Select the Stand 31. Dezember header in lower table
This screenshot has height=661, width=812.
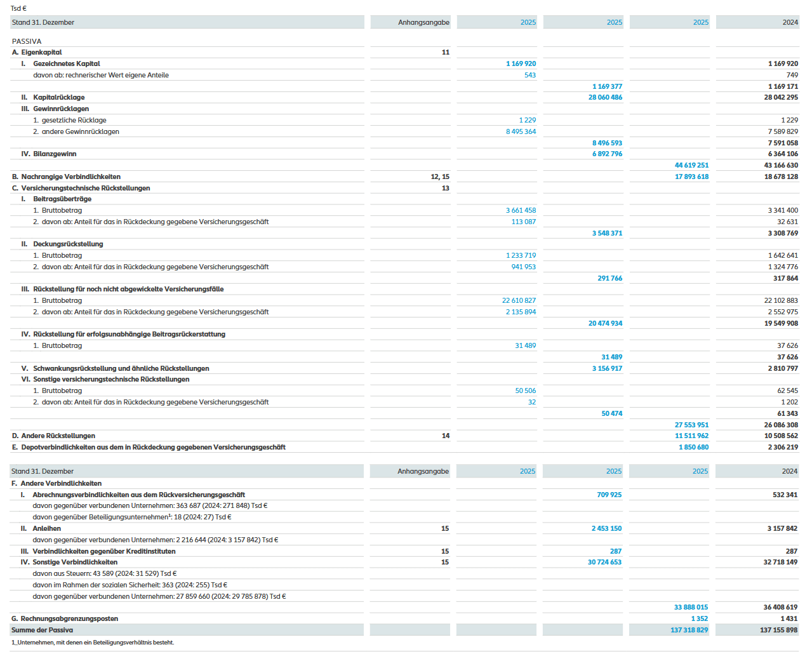[x=43, y=471]
